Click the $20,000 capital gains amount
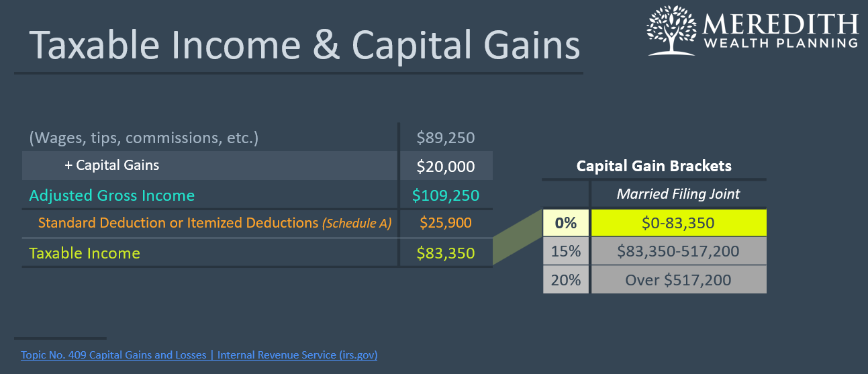The width and height of the screenshot is (868, 374). pos(445,167)
